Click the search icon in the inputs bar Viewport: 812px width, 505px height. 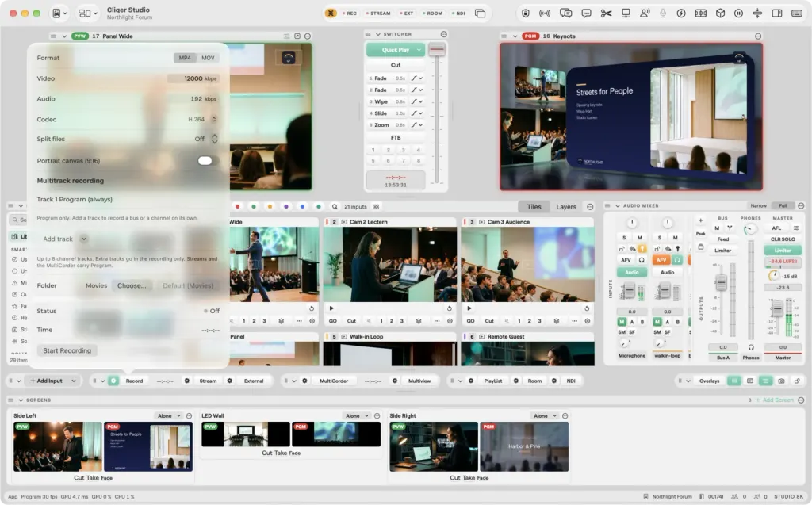335,207
